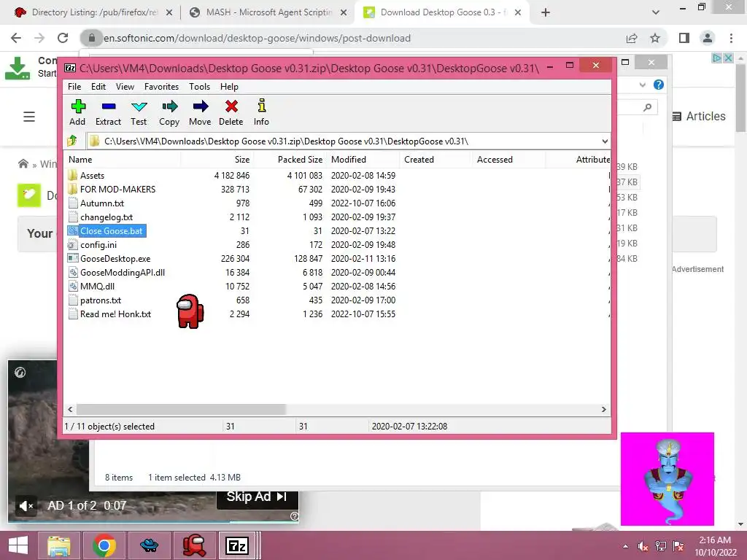Screen dimensions: 747x560
Task: Open the Tools menu
Action: (199, 87)
